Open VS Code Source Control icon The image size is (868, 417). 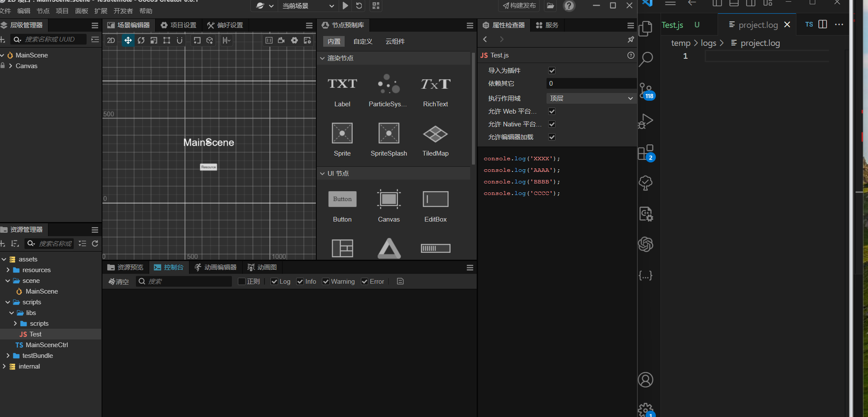pos(646,90)
